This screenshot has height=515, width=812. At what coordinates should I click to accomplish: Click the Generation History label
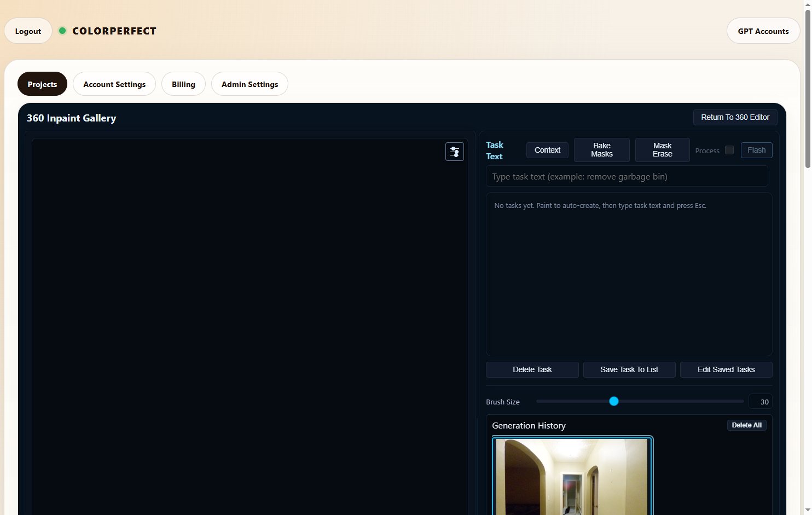(529, 425)
